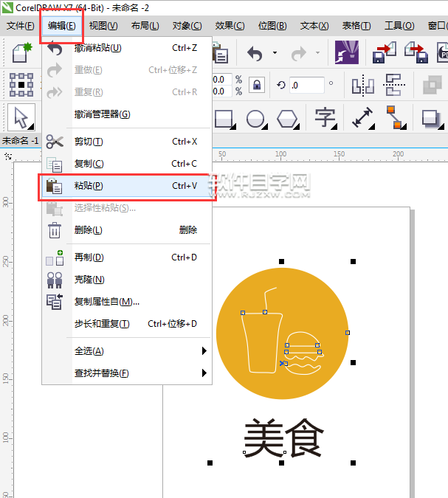Image resolution: width=448 pixels, height=498 pixels.
Task: Choose 删除(L) from the Edit menu
Action: [127, 230]
